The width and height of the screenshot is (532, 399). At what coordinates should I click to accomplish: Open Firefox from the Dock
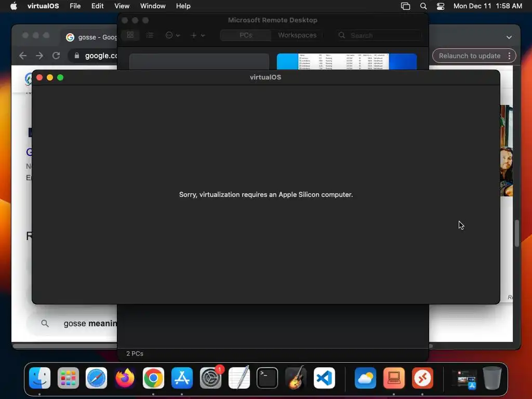[x=125, y=378]
